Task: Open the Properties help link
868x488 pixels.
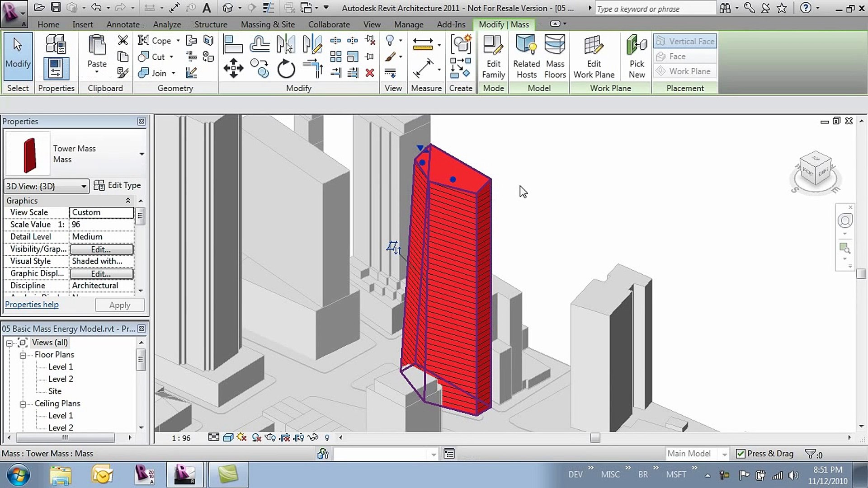Action: point(32,305)
